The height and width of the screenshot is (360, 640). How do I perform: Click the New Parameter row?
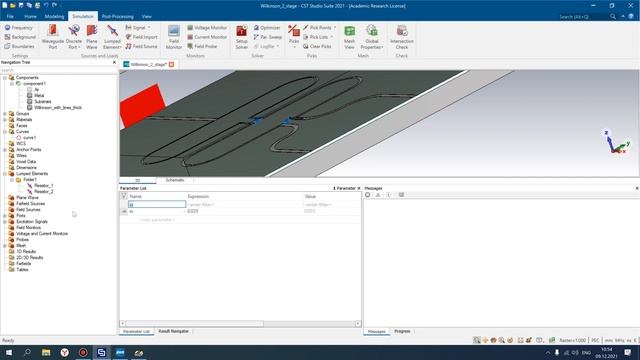click(157, 220)
